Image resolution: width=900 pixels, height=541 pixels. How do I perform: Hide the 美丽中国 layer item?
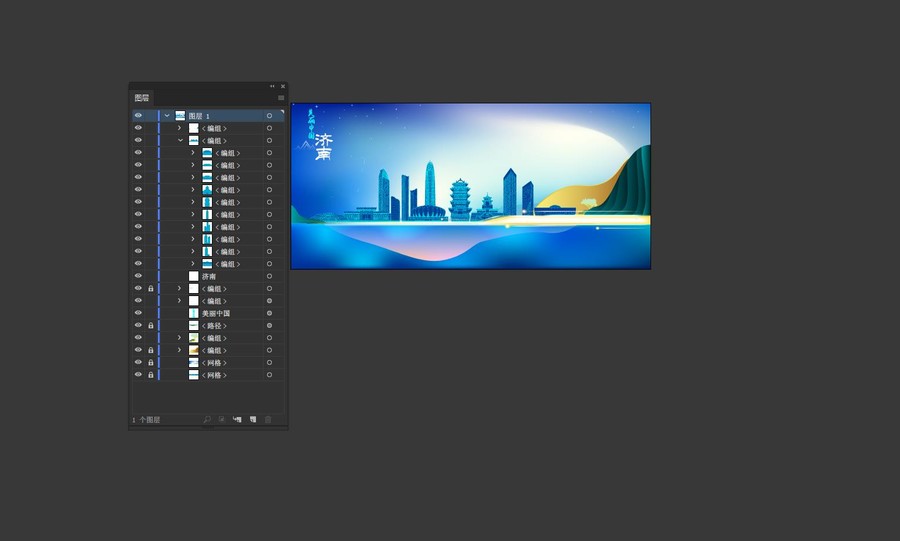click(138, 313)
